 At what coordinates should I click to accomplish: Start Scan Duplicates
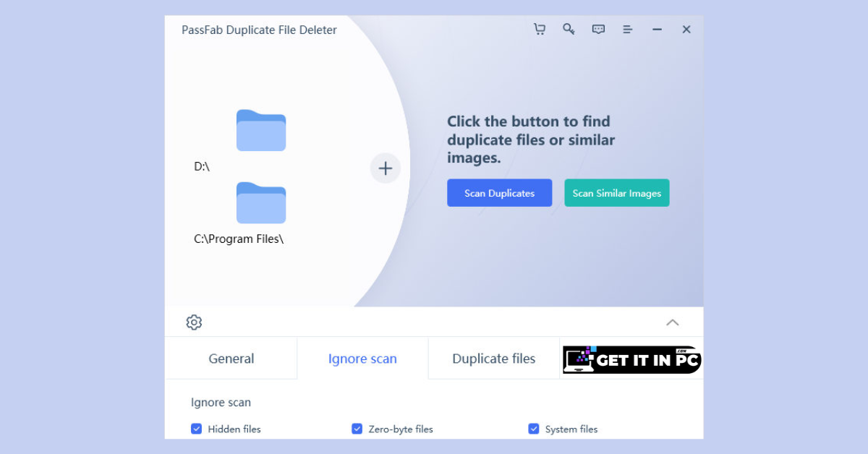pyautogui.click(x=499, y=193)
